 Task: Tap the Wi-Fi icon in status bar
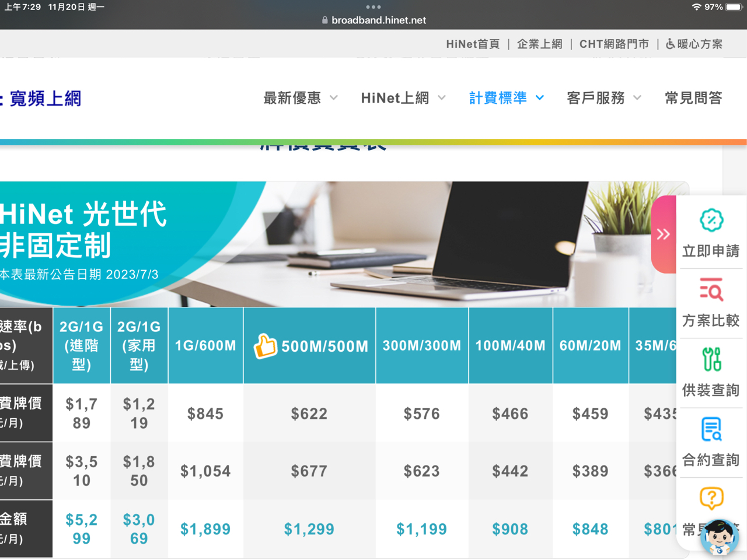click(696, 7)
